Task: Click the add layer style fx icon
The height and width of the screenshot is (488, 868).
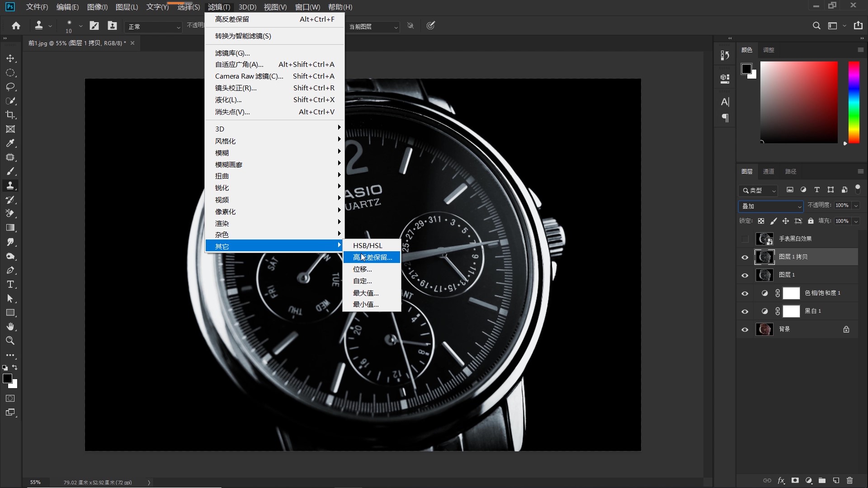Action: pos(781,480)
